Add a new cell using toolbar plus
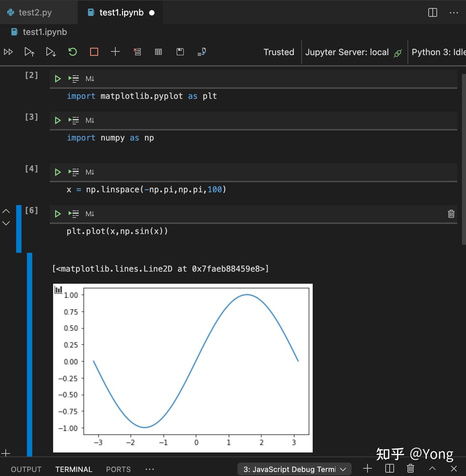The width and height of the screenshot is (466, 476). [x=115, y=52]
